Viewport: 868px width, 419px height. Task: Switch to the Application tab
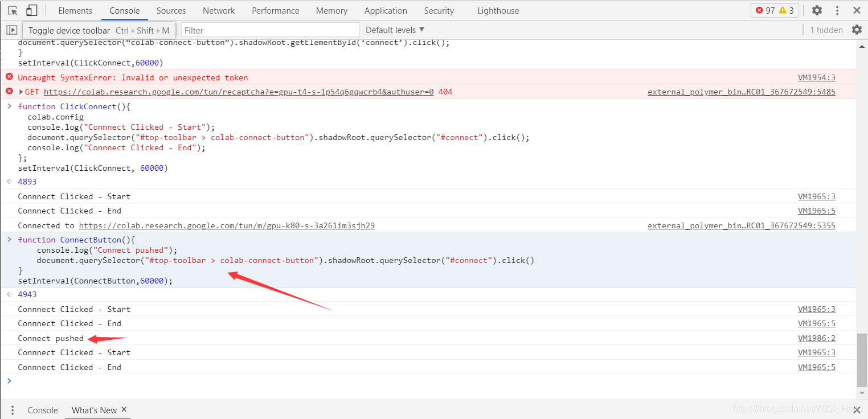[x=386, y=10]
